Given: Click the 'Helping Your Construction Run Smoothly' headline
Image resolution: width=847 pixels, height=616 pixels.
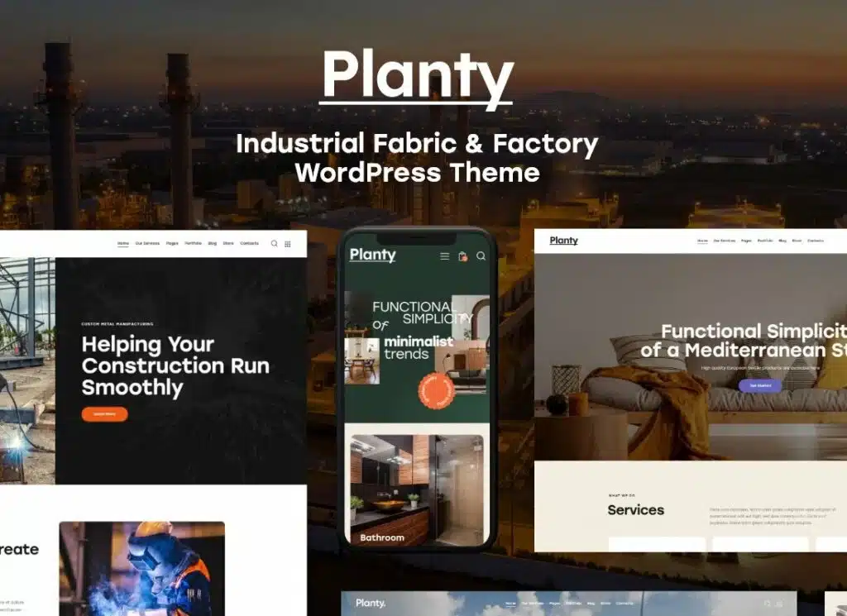Looking at the screenshot, I should click(x=175, y=366).
